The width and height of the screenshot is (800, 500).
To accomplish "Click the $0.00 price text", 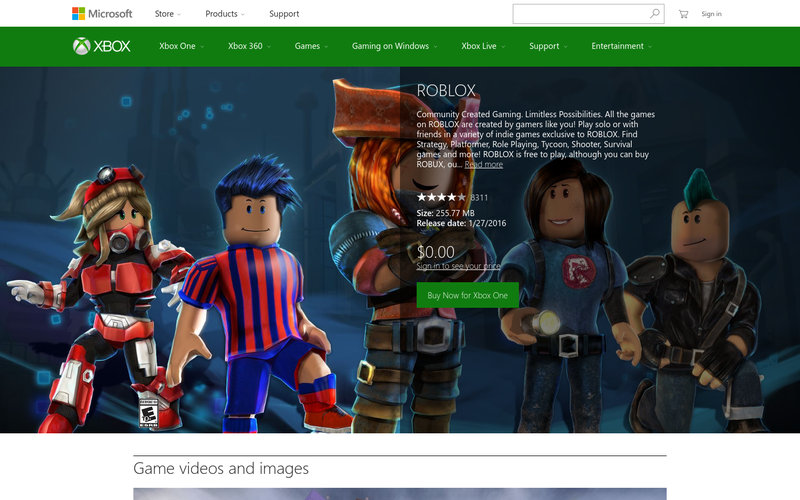I will [x=436, y=252].
